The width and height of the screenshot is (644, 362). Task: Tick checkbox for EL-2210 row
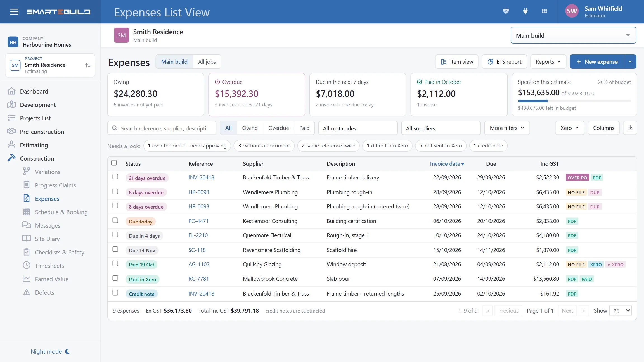click(115, 235)
